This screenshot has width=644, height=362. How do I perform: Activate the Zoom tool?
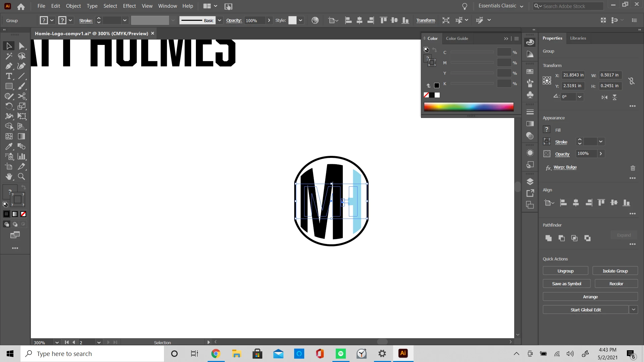coord(21,177)
